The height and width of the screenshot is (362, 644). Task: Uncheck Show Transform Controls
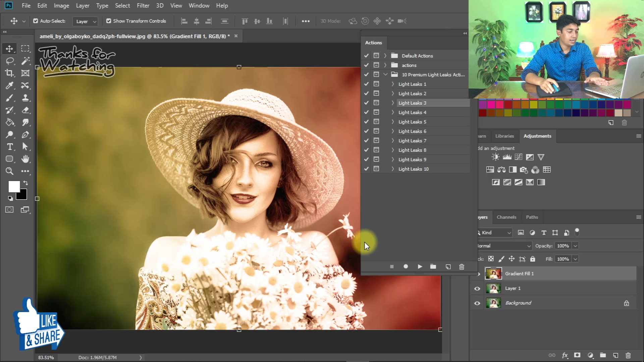coord(109,21)
